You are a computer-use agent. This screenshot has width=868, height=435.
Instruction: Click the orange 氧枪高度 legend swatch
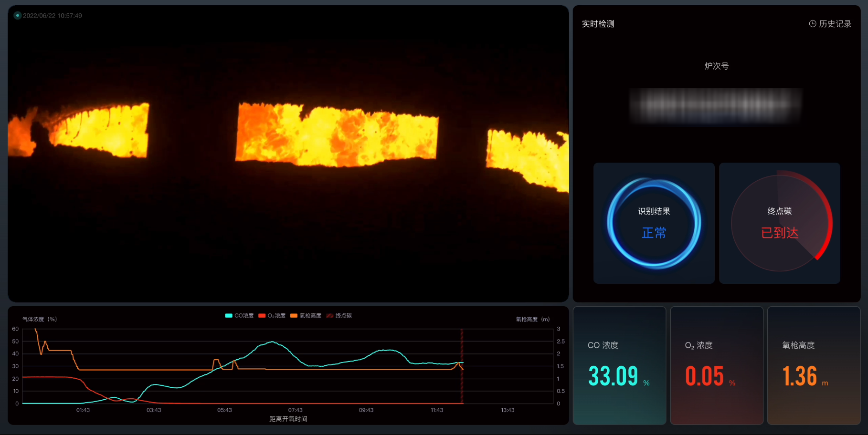point(294,316)
